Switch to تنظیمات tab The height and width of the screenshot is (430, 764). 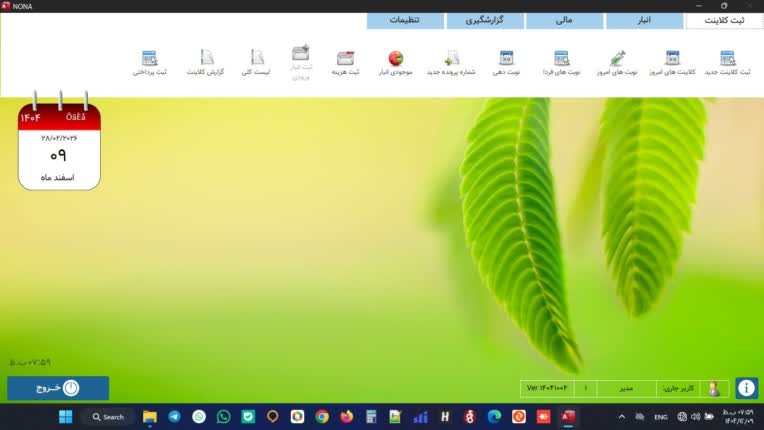(x=404, y=20)
